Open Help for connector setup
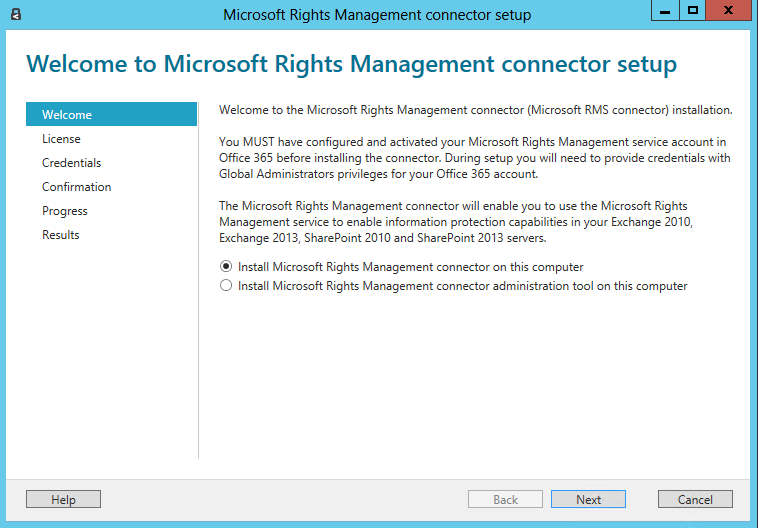758x528 pixels. [63, 499]
